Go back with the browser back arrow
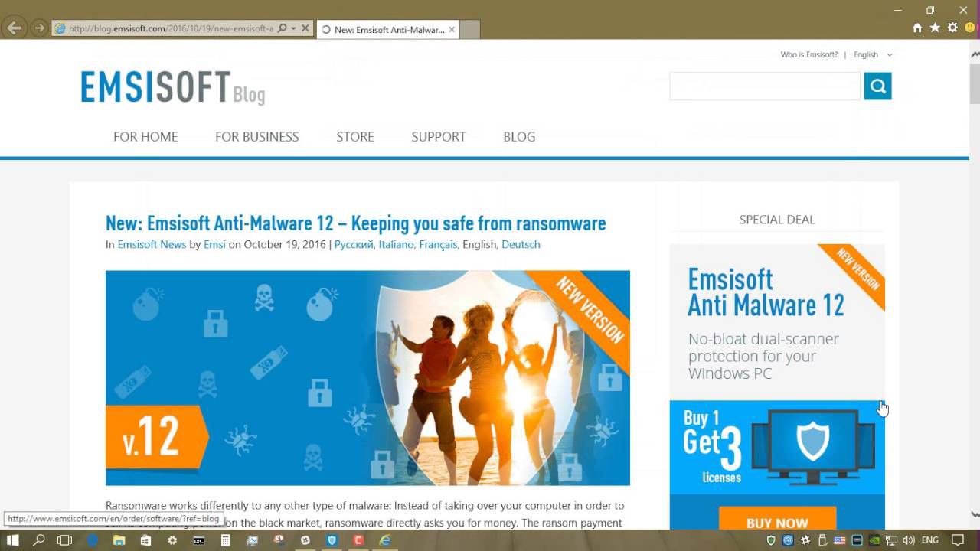 (x=14, y=28)
